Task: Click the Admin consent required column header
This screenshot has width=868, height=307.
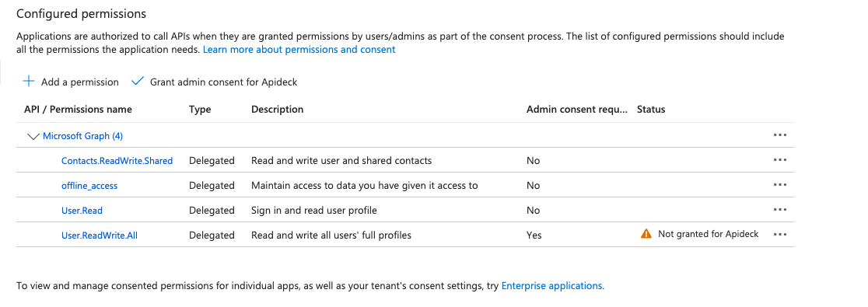Action: 577,109
